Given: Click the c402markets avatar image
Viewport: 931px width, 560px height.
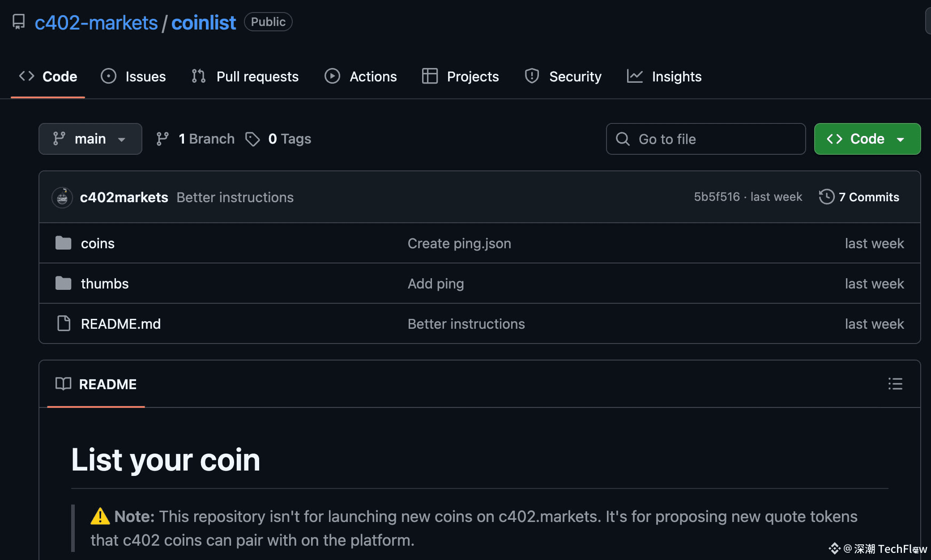Looking at the screenshot, I should [62, 197].
